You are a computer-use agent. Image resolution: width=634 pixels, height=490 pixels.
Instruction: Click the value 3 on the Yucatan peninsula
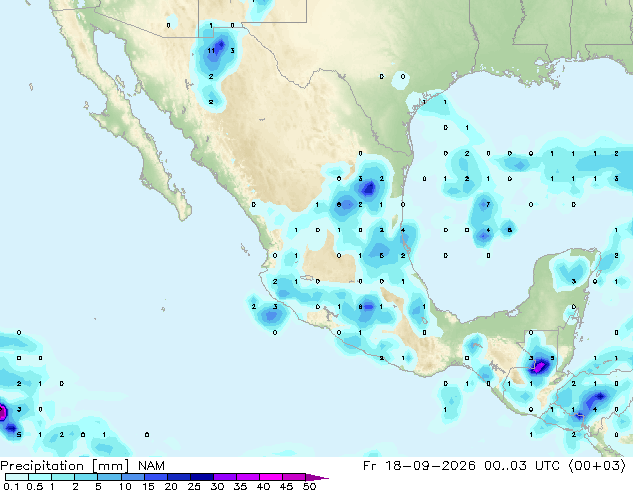click(x=574, y=281)
